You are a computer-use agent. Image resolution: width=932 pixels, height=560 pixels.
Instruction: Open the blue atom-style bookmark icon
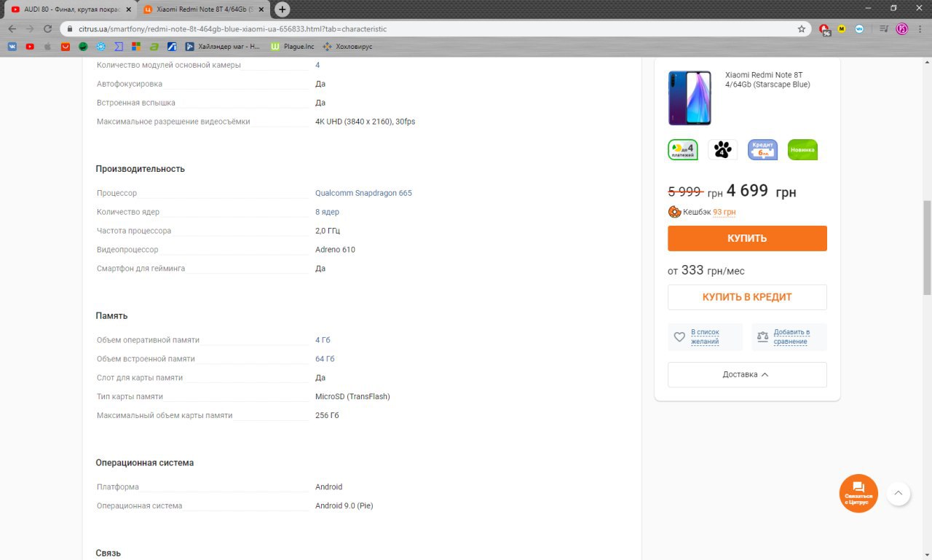pyautogui.click(x=100, y=47)
